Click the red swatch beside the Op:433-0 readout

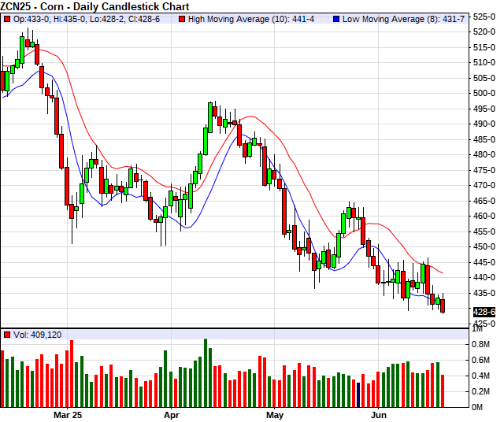(7, 18)
